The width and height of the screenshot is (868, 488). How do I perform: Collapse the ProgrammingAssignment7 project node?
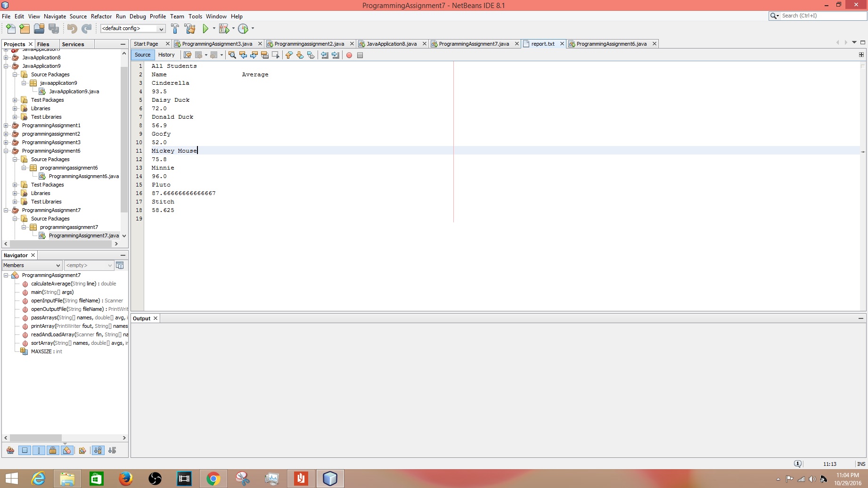6,210
